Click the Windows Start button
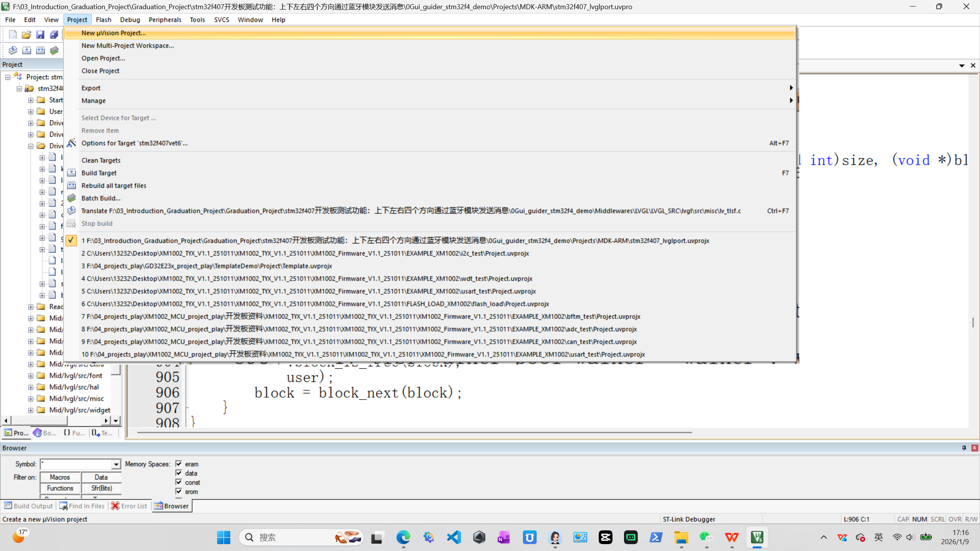 pos(224,538)
